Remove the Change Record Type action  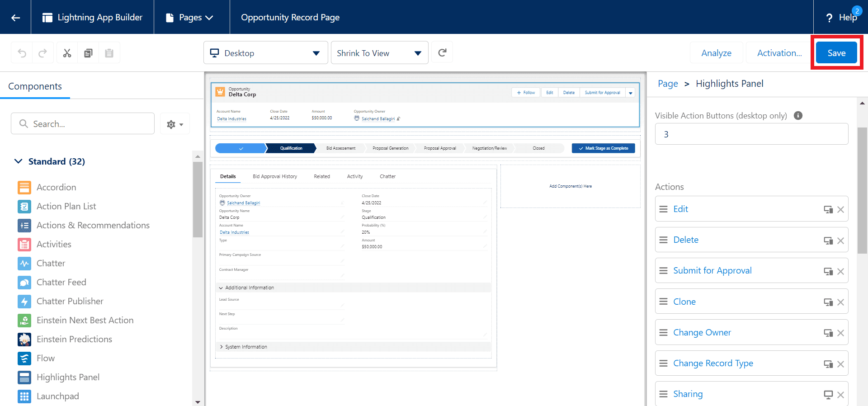[x=840, y=364]
